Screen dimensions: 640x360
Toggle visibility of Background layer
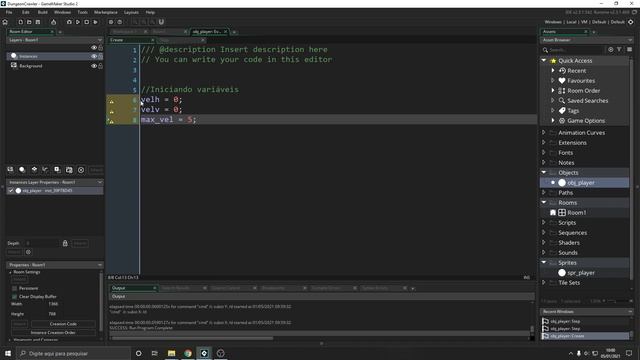(94, 66)
